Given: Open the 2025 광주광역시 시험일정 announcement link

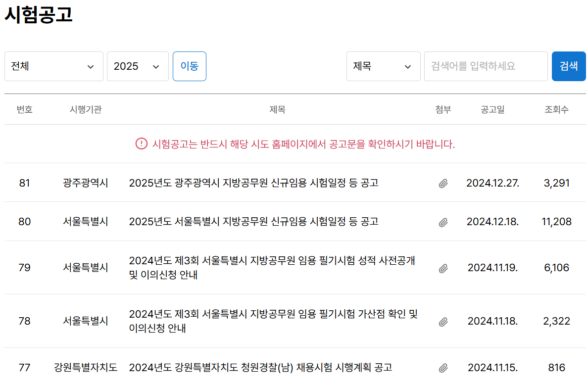Looking at the screenshot, I should tap(254, 182).
